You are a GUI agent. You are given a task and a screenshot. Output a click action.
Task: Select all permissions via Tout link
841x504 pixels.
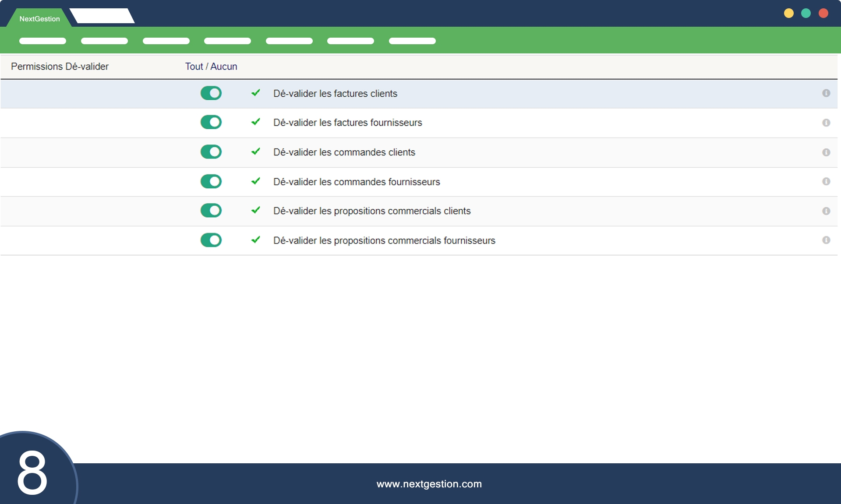(x=194, y=67)
